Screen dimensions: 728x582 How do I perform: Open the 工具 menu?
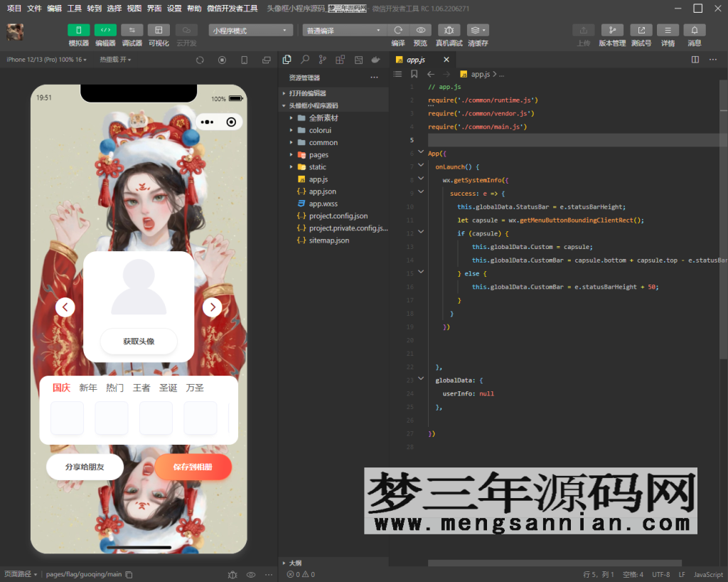[74, 8]
